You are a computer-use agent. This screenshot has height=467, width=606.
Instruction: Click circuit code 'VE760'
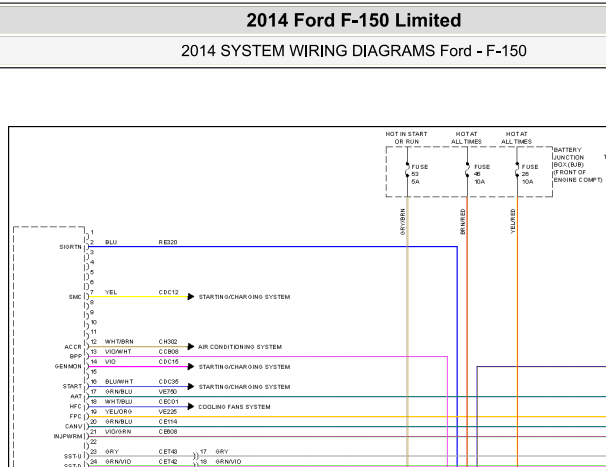coord(168,392)
